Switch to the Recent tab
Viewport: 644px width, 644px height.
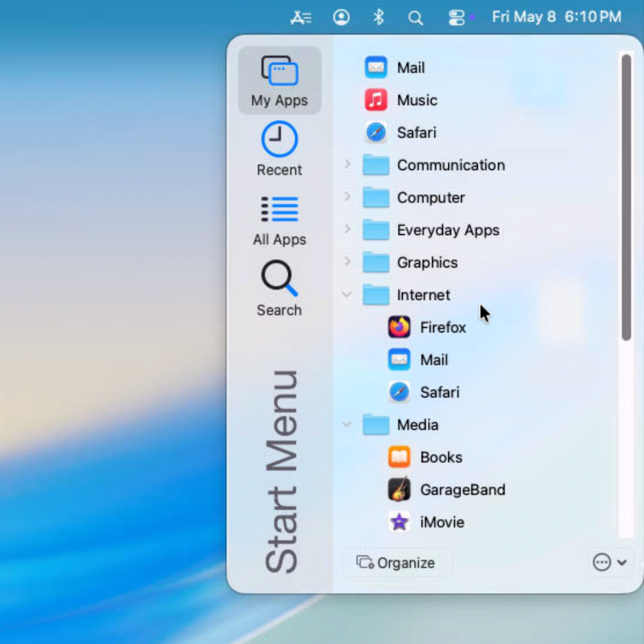point(279,149)
